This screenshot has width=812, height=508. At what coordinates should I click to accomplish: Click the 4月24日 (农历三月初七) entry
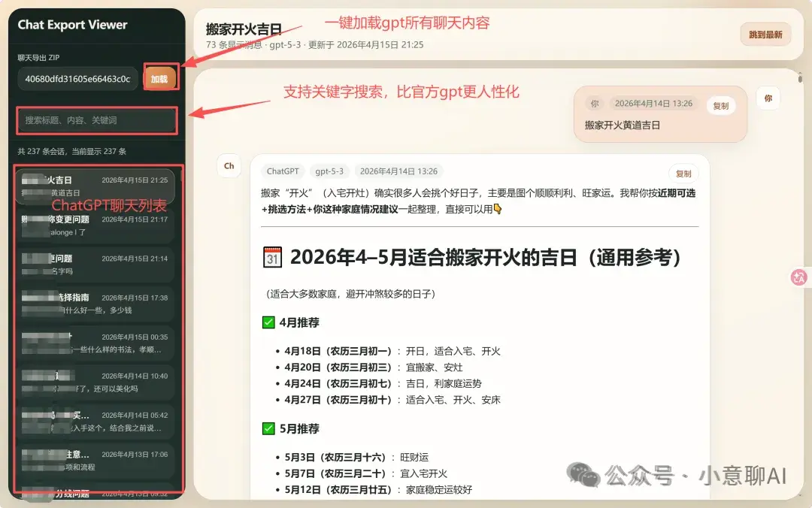click(383, 383)
